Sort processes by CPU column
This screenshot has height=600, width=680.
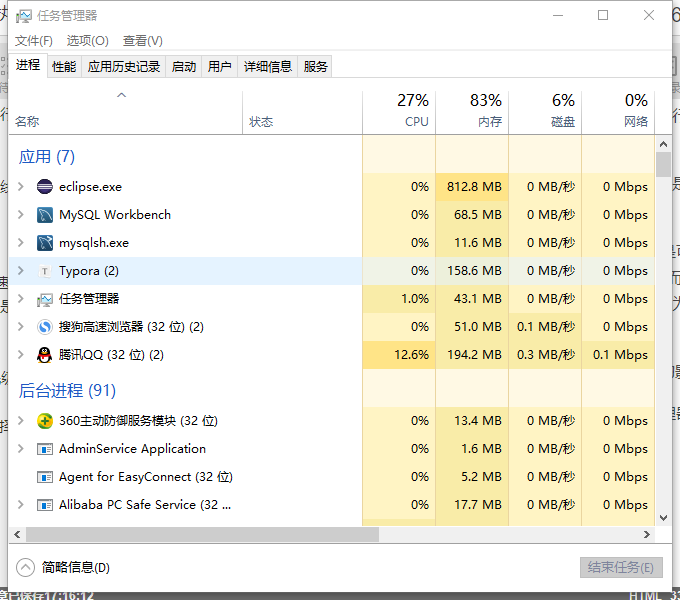[x=399, y=113]
